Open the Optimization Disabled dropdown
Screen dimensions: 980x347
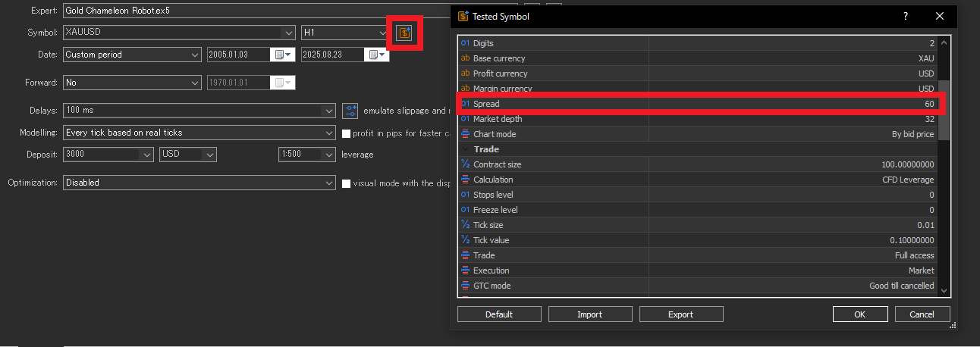click(x=328, y=183)
